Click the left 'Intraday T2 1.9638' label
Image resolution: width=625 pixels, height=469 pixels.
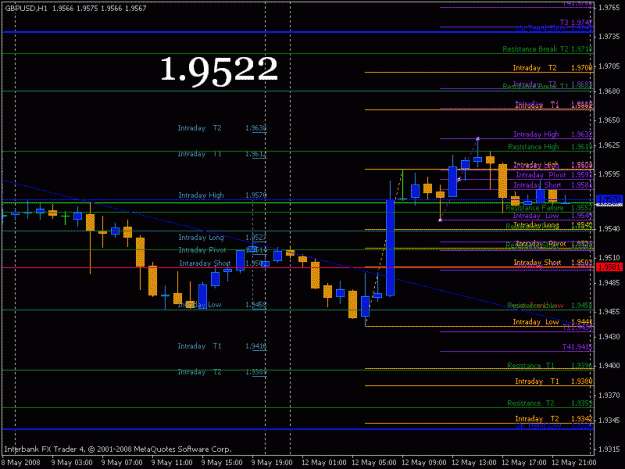tap(222, 128)
